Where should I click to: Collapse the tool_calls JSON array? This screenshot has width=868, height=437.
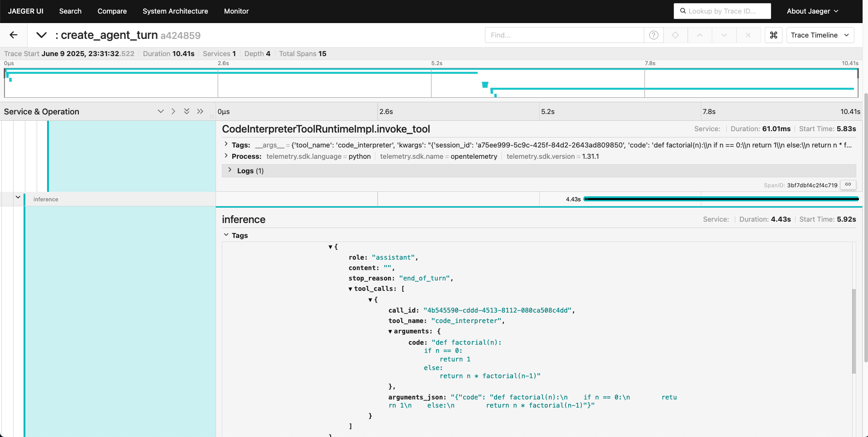click(x=350, y=289)
